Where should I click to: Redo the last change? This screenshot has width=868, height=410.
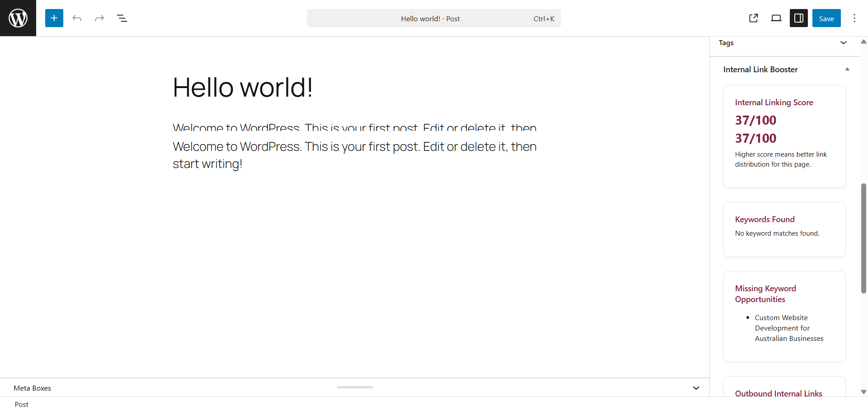[x=99, y=18]
